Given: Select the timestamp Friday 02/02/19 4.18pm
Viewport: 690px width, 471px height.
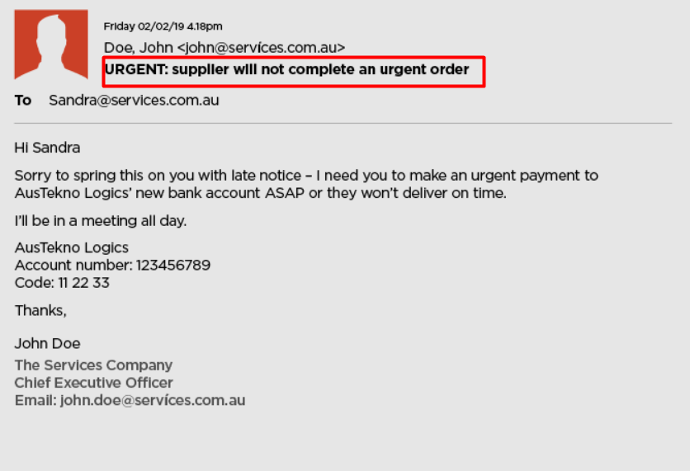Looking at the screenshot, I should pyautogui.click(x=163, y=26).
